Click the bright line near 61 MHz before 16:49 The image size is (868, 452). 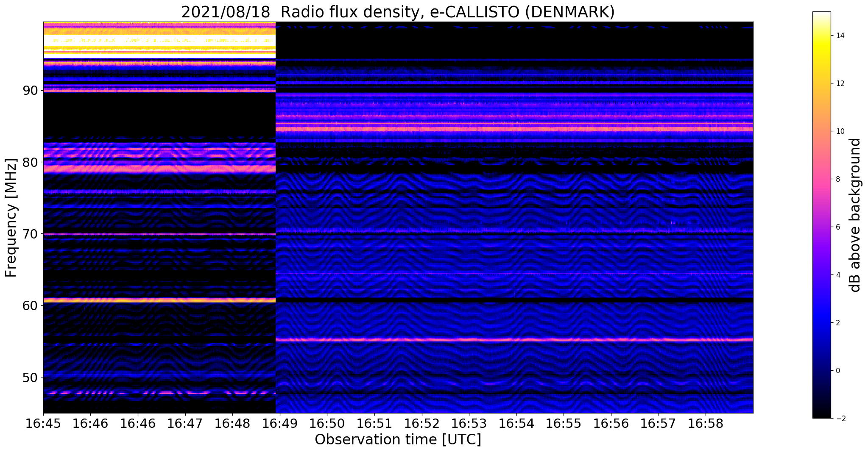159,300
